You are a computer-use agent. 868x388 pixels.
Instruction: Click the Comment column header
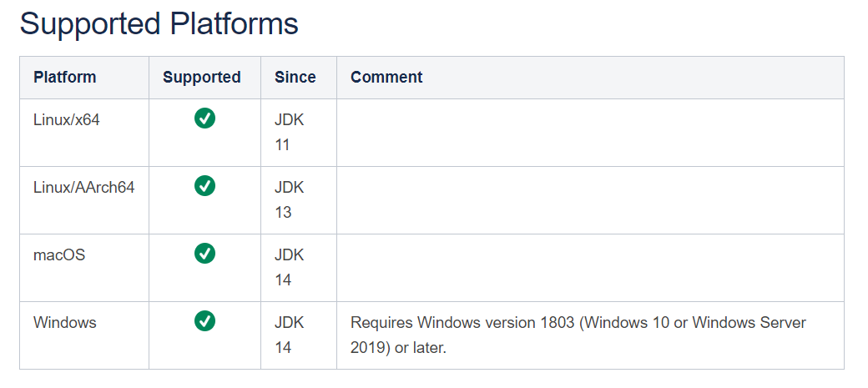coord(386,78)
